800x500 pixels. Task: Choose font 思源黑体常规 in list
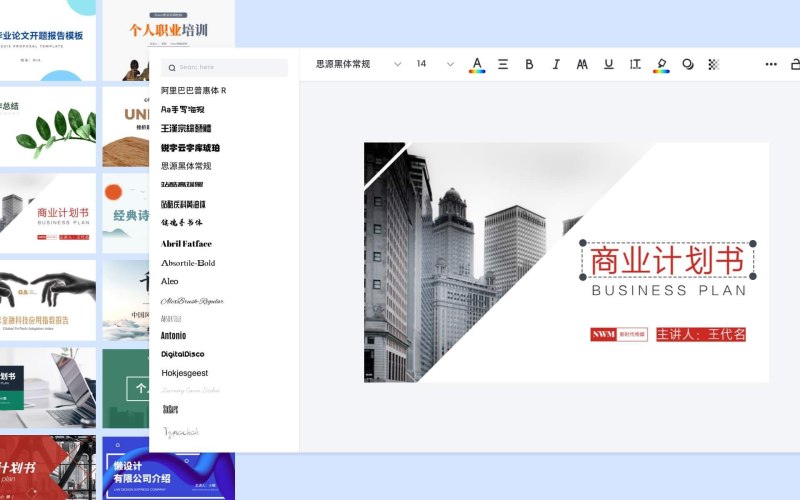[186, 166]
